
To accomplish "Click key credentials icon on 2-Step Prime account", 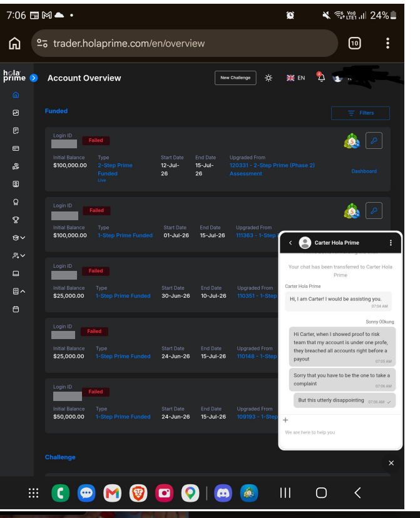I will click(x=374, y=141).
